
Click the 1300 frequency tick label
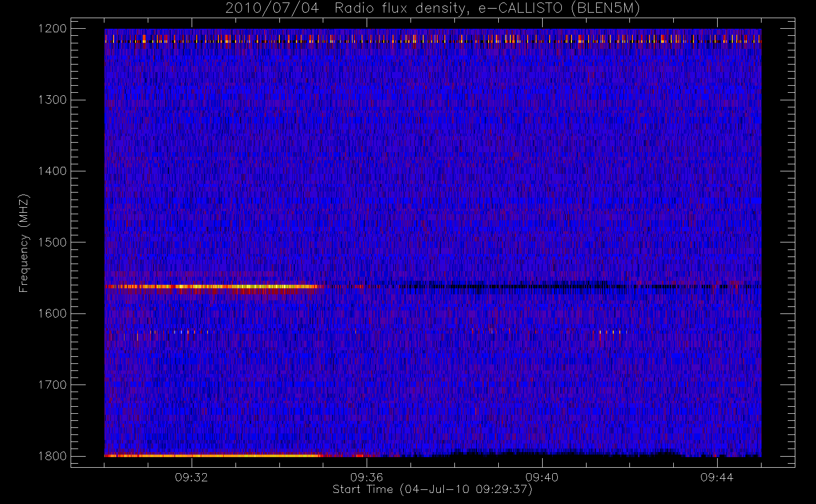click(52, 100)
